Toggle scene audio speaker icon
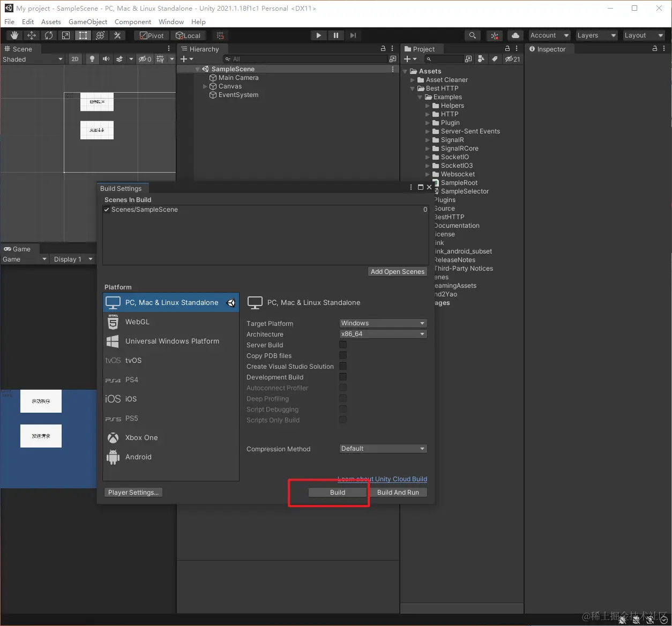The image size is (672, 626). [x=106, y=59]
